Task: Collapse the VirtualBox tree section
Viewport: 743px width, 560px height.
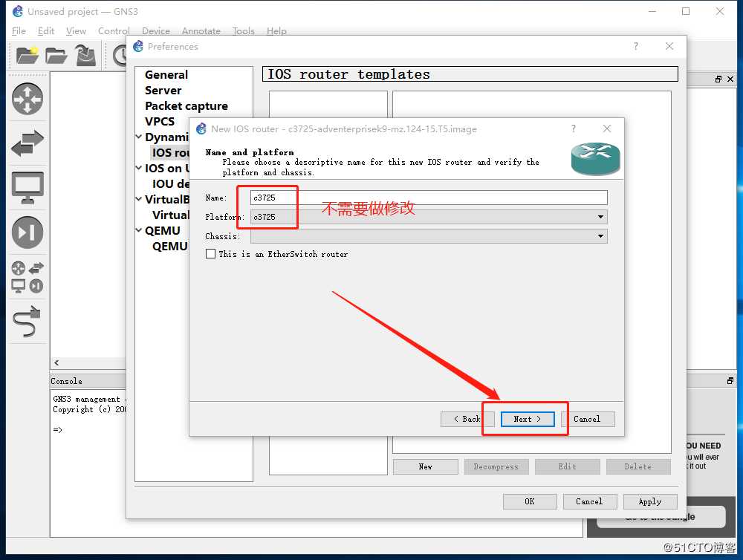Action: 139,200
